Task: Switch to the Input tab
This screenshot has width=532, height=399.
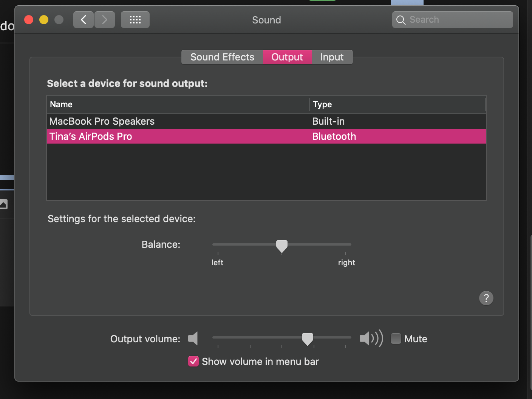Action: point(332,57)
